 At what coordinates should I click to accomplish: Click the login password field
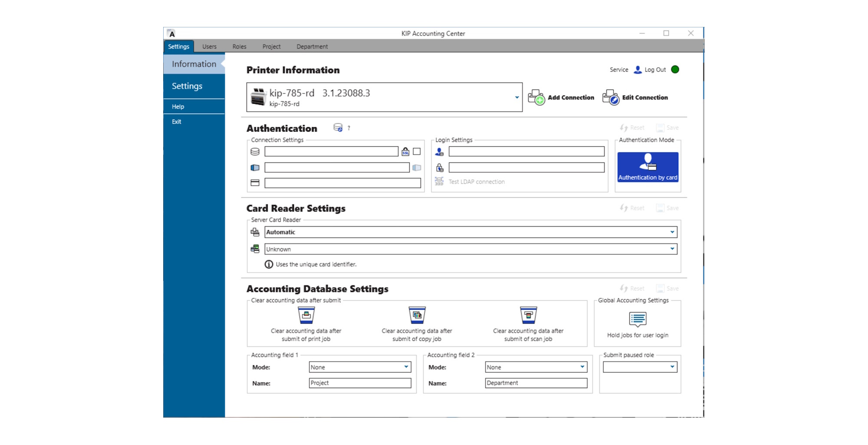point(526,168)
